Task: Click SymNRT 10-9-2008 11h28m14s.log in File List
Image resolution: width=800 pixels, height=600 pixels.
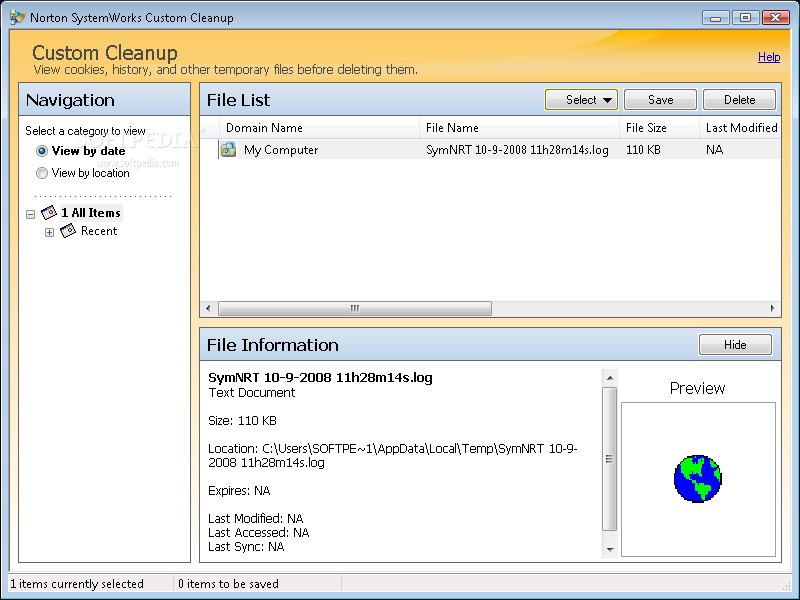Action: 517,150
